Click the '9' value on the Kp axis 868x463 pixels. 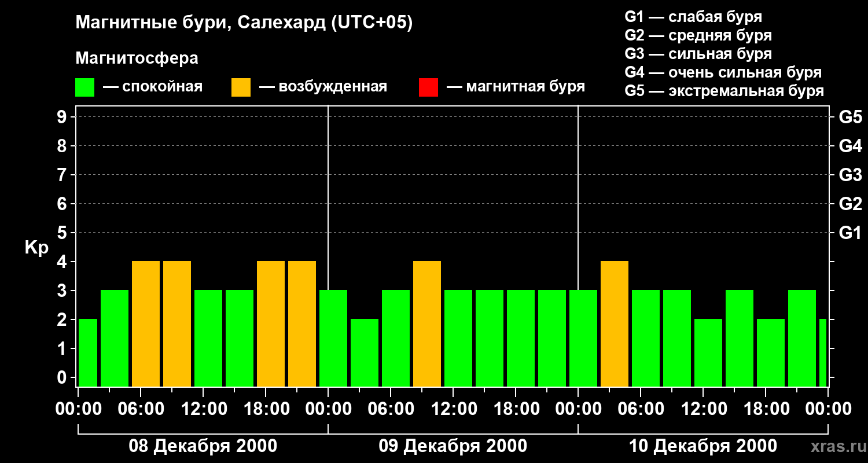tap(63, 117)
